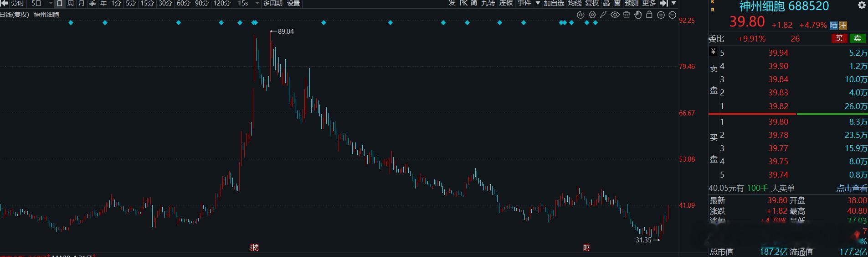The height and width of the screenshot is (257, 868).
Task: Click the stock name 神州细胞 688520
Action: (784, 6)
